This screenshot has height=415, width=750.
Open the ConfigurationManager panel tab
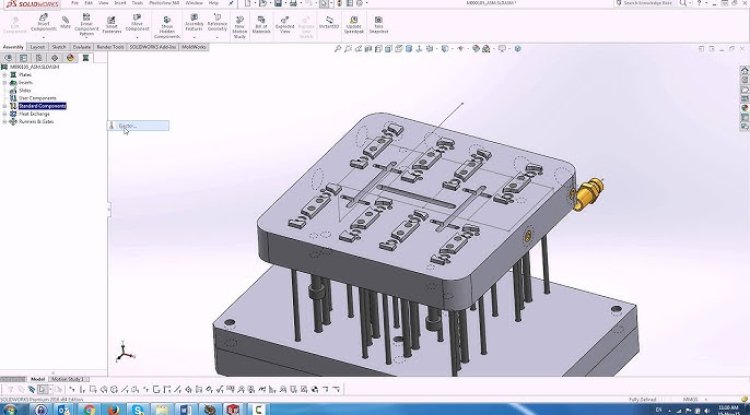point(39,58)
